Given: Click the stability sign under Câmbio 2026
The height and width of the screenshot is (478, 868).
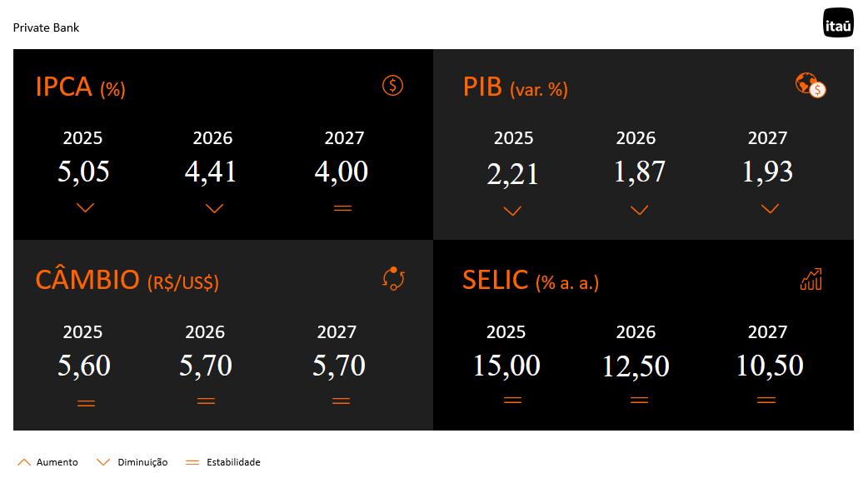Looking at the screenshot, I should [x=206, y=401].
